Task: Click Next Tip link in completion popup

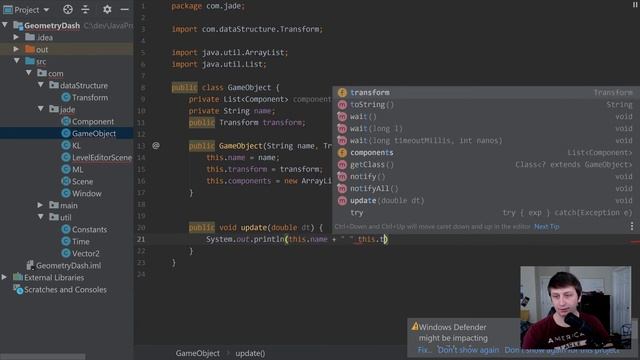Action: point(547,227)
